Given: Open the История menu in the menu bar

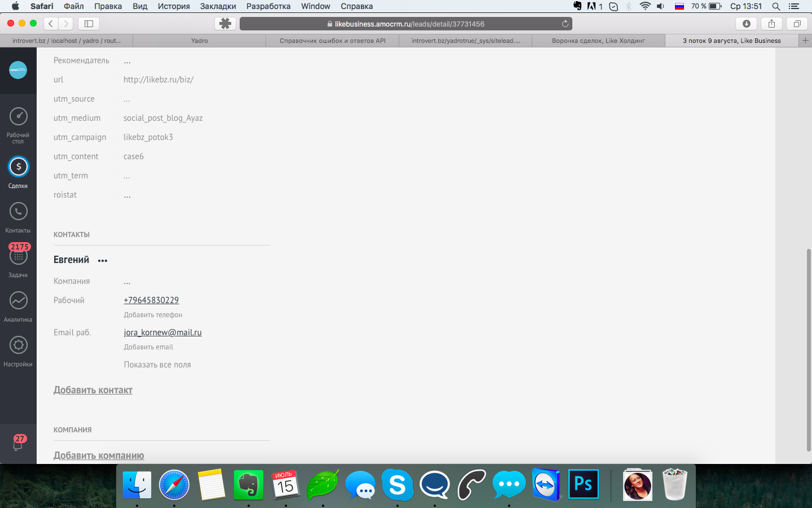Looking at the screenshot, I should click(x=174, y=6).
